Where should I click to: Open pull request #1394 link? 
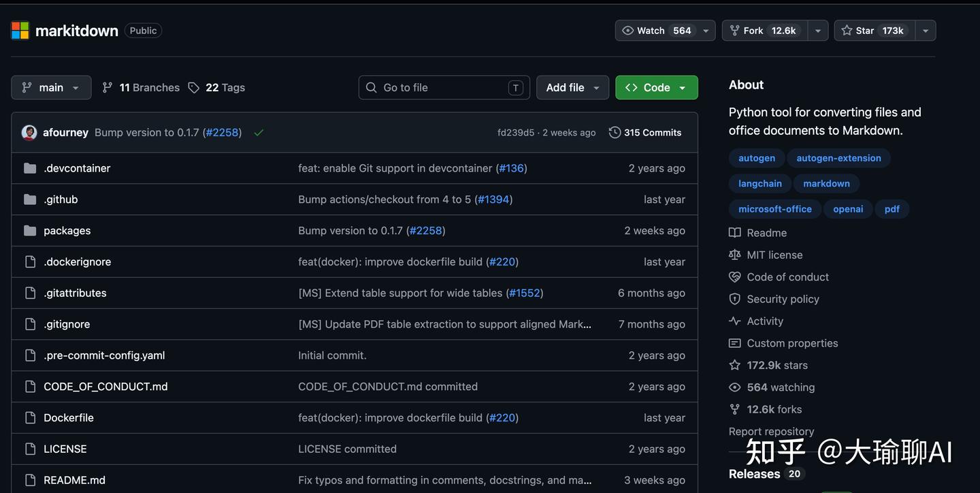(493, 200)
